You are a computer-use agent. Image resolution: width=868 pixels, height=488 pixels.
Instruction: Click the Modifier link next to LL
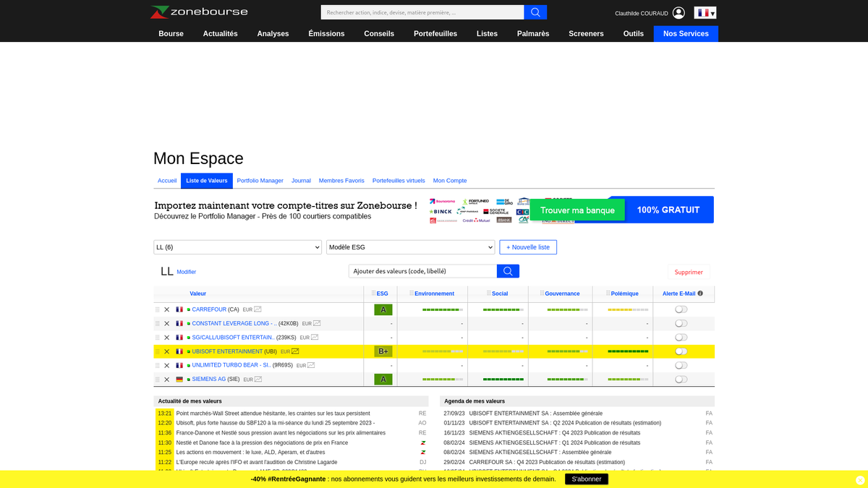[187, 273]
